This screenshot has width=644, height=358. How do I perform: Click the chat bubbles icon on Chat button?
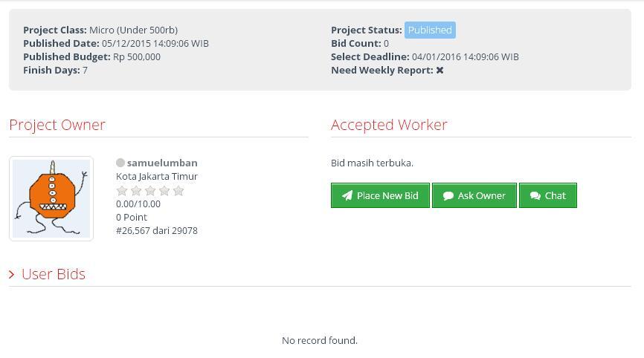pyautogui.click(x=535, y=196)
